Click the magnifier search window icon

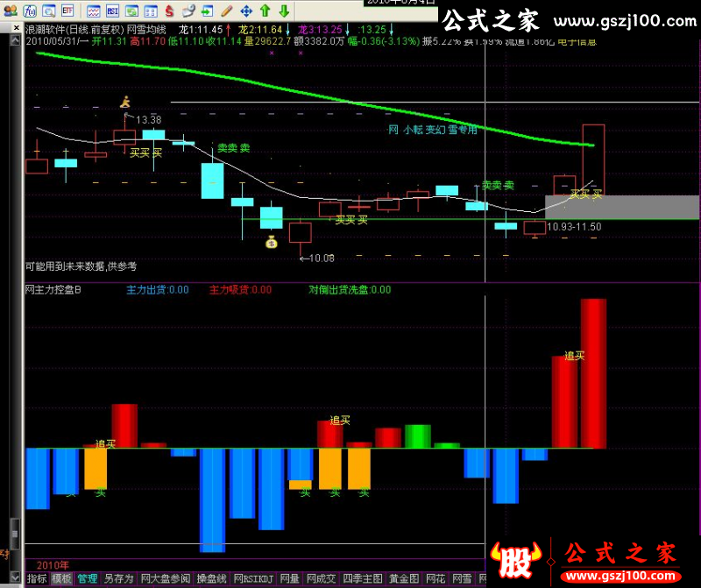click(x=49, y=11)
